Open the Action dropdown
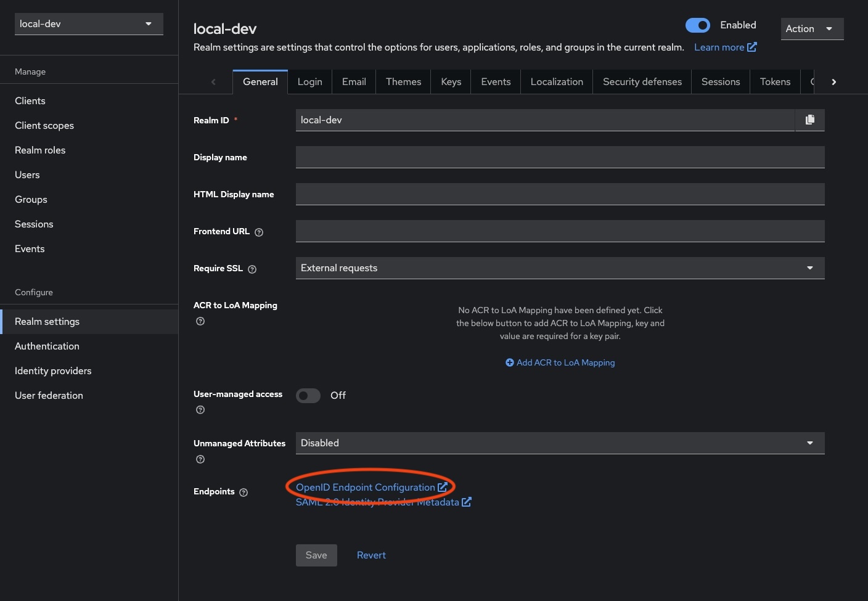868x601 pixels. (811, 28)
